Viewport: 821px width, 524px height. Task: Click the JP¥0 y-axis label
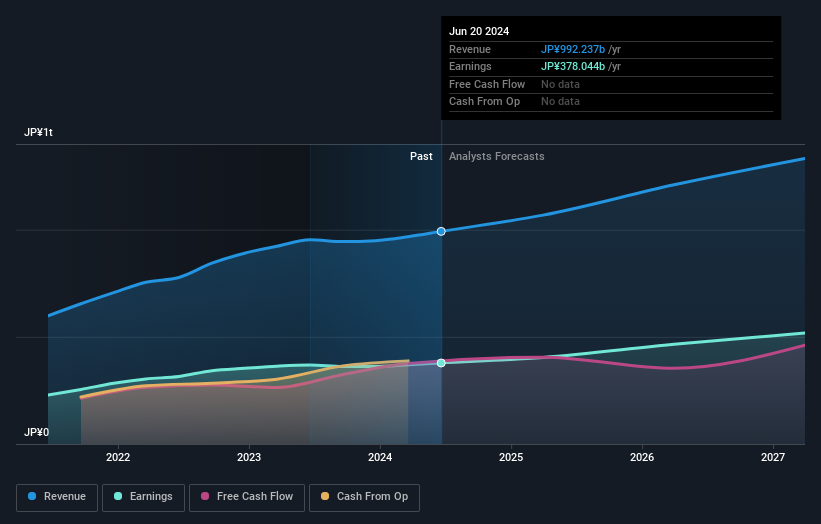tap(37, 432)
